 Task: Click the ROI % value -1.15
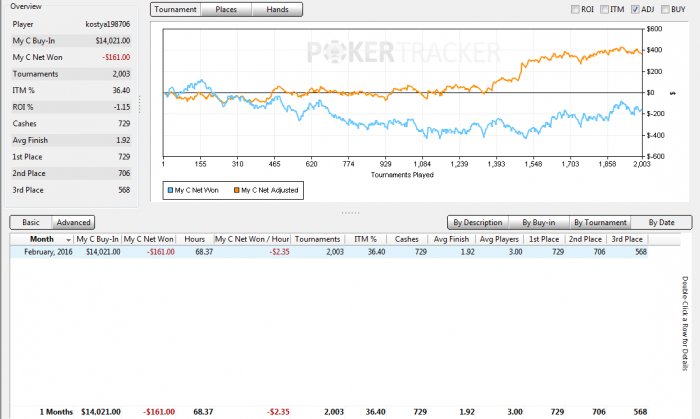(121, 107)
